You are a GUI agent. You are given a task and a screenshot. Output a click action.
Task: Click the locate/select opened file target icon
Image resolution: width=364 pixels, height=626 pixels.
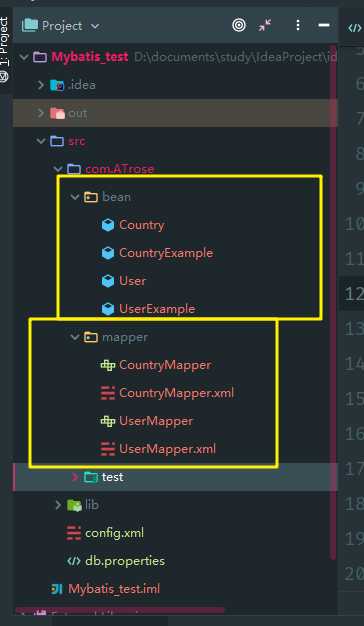tap(239, 26)
